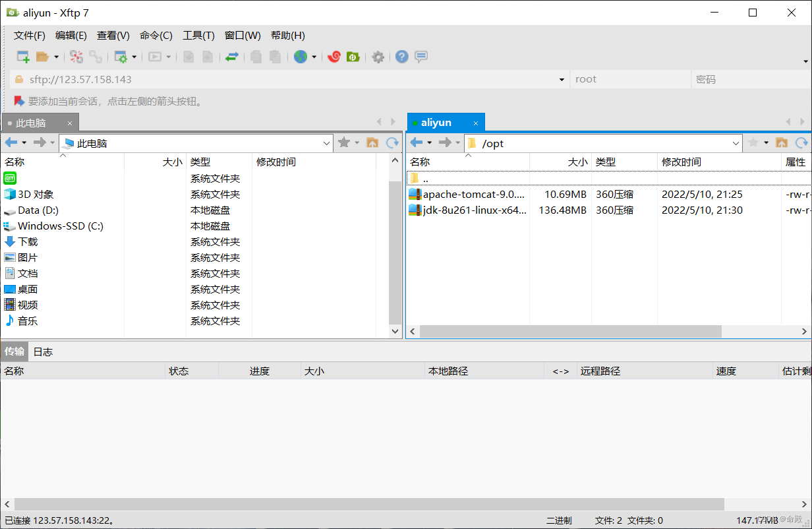This screenshot has width=812, height=529.
Task: Refresh the local pane
Action: [x=392, y=142]
